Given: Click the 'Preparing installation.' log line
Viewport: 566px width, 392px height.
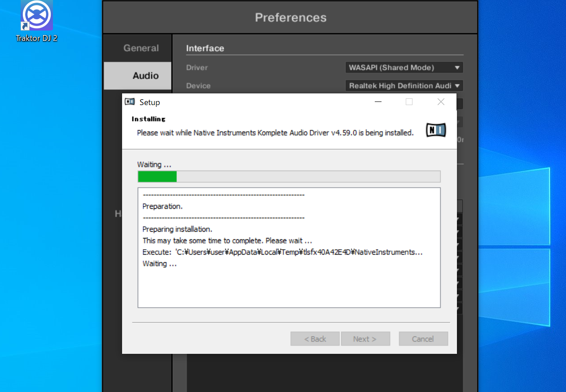Looking at the screenshot, I should [x=177, y=229].
